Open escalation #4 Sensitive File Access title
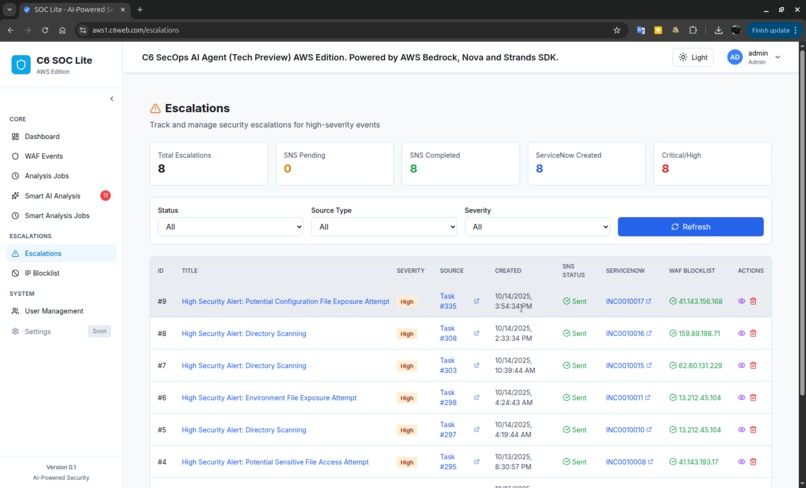The width and height of the screenshot is (806, 488). click(x=275, y=462)
